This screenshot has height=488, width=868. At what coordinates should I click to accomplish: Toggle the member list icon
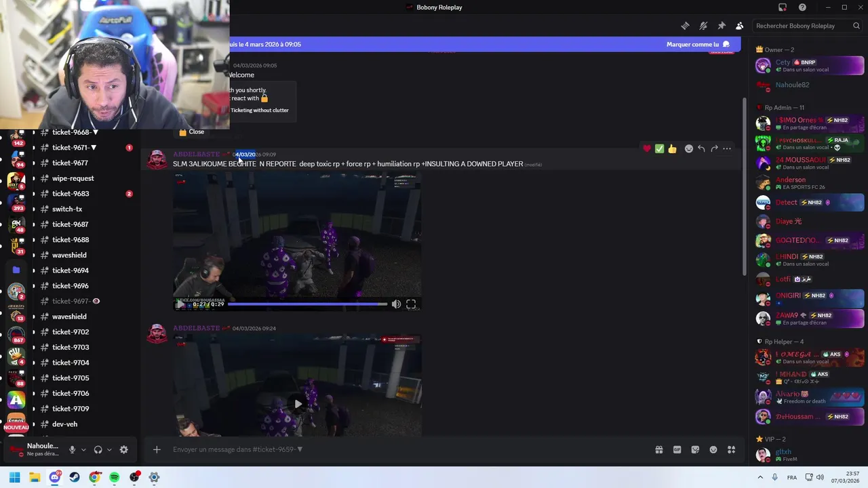pyautogui.click(x=739, y=26)
